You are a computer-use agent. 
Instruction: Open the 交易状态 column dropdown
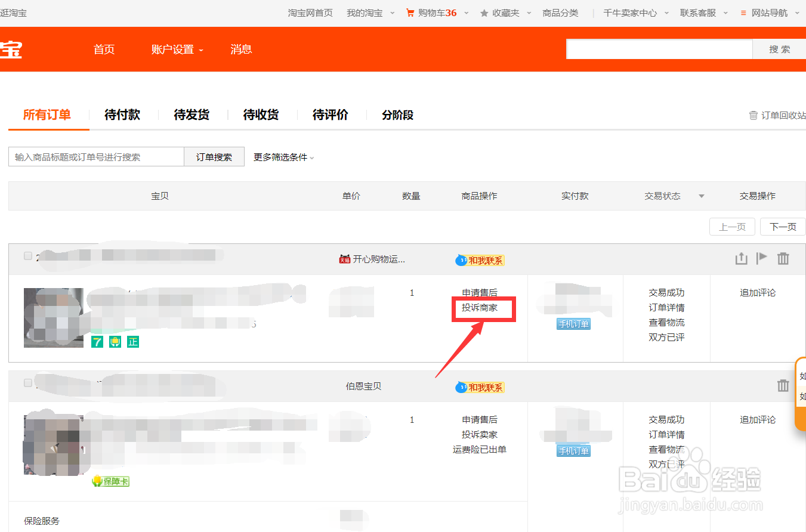(701, 196)
